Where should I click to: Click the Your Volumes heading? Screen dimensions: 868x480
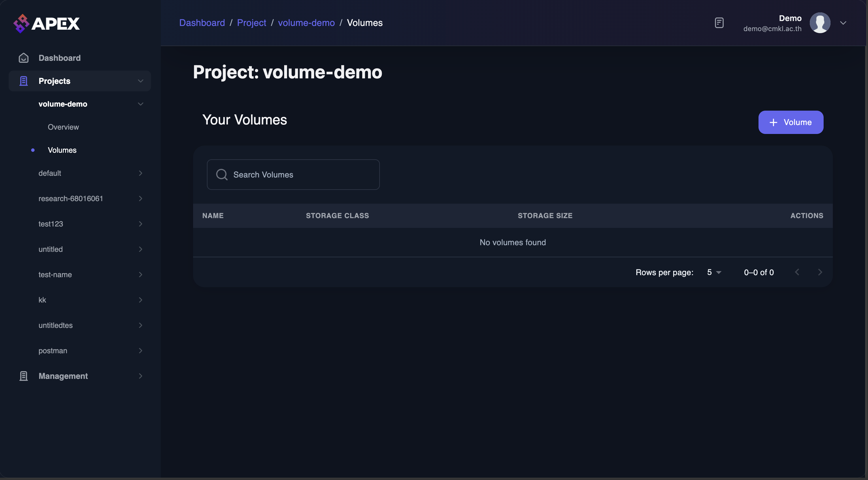click(x=245, y=120)
